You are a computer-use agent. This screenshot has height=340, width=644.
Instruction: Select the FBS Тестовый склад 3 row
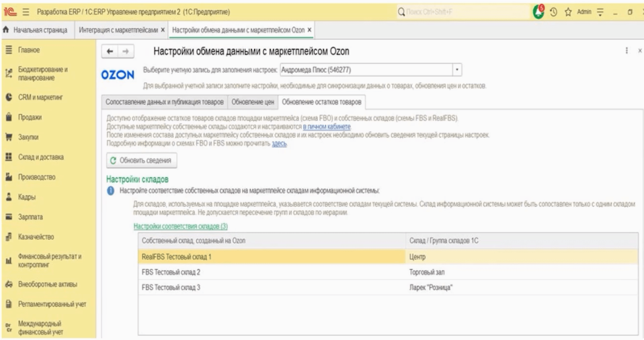click(x=388, y=287)
